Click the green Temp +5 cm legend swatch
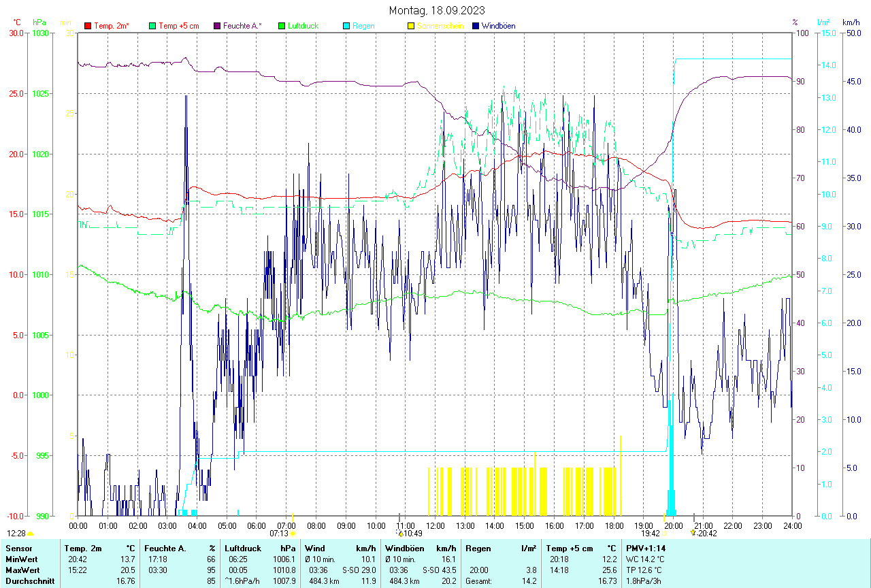 (152, 26)
